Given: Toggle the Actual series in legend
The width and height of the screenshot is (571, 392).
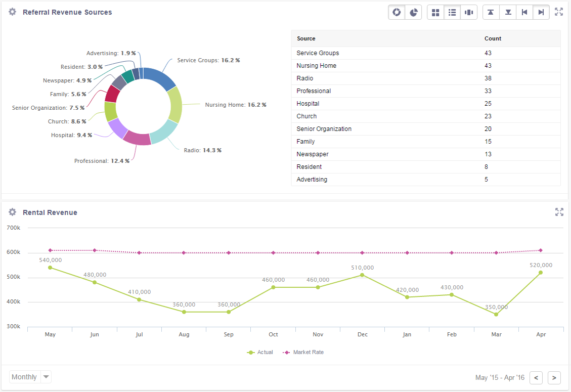Looking at the screenshot, I should [x=260, y=352].
